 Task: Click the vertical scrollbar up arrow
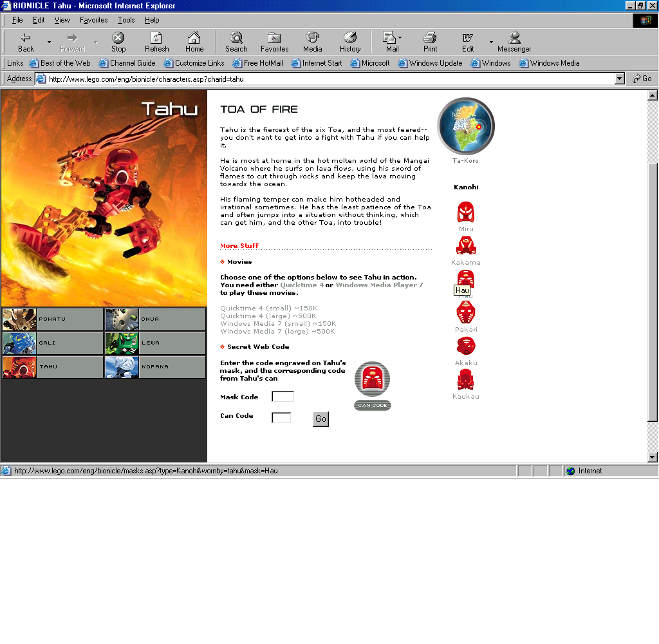(653, 95)
